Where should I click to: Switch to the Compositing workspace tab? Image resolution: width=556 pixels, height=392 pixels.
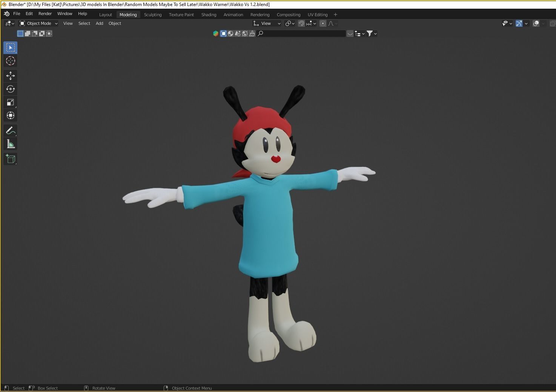click(289, 15)
